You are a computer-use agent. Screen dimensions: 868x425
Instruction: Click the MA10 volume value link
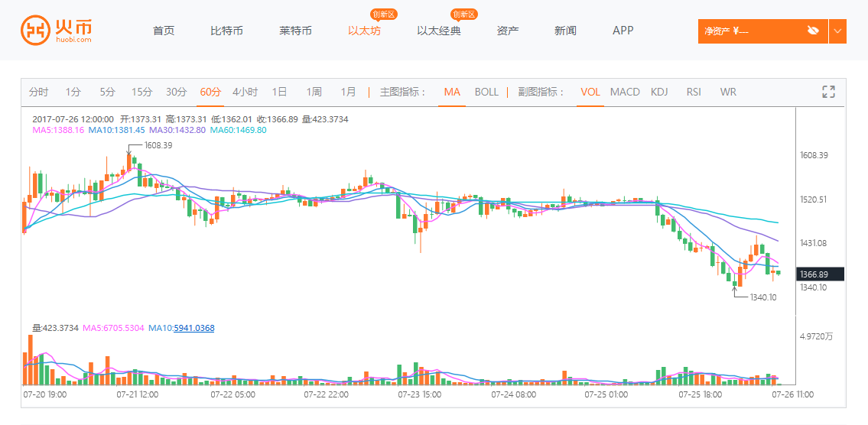[x=194, y=328]
